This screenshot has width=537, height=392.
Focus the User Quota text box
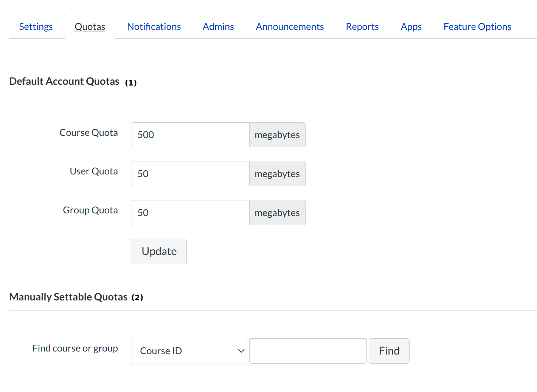click(190, 174)
